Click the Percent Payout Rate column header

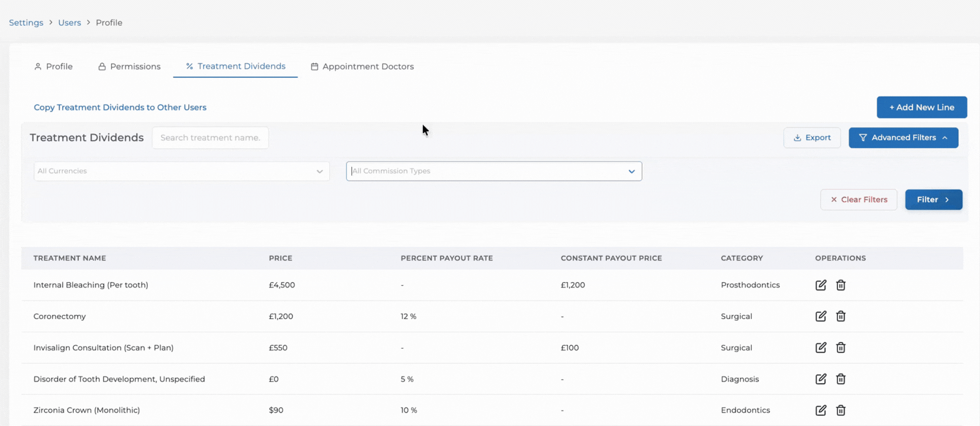click(447, 258)
